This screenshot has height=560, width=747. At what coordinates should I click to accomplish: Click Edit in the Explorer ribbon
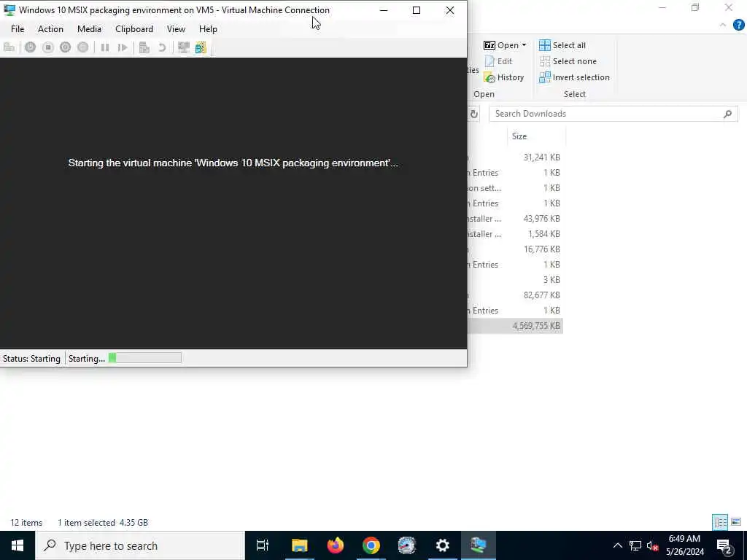click(498, 61)
